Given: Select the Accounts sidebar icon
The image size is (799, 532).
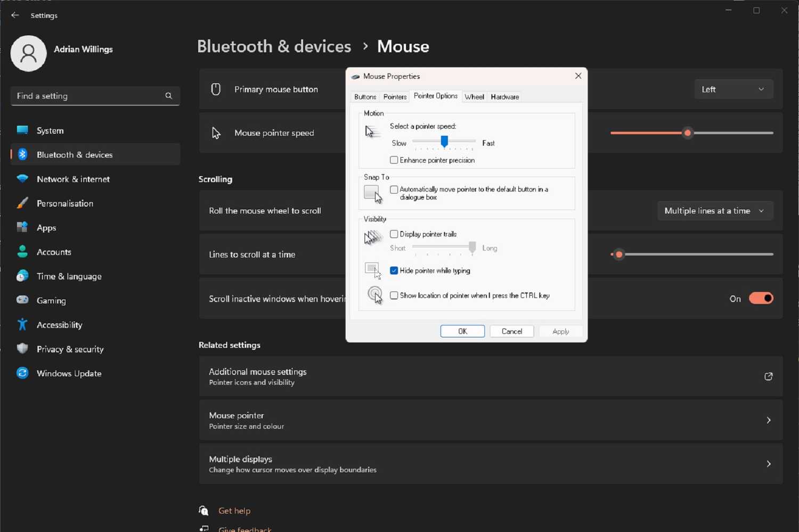Looking at the screenshot, I should click(22, 251).
